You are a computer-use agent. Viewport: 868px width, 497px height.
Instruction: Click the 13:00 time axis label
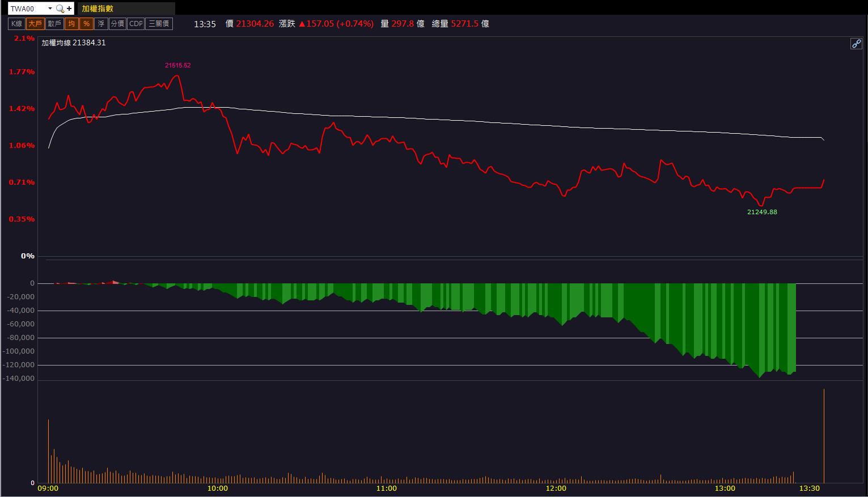coord(725,488)
